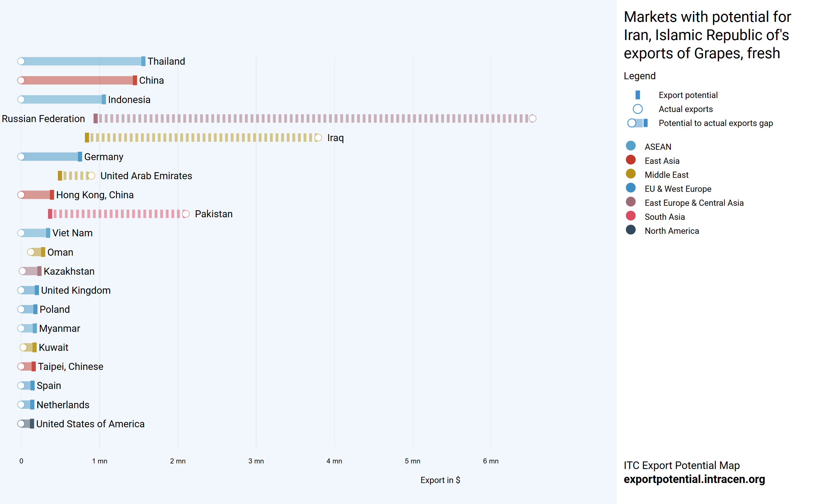
Task: Click the South Asia legend dot
Action: tap(631, 216)
